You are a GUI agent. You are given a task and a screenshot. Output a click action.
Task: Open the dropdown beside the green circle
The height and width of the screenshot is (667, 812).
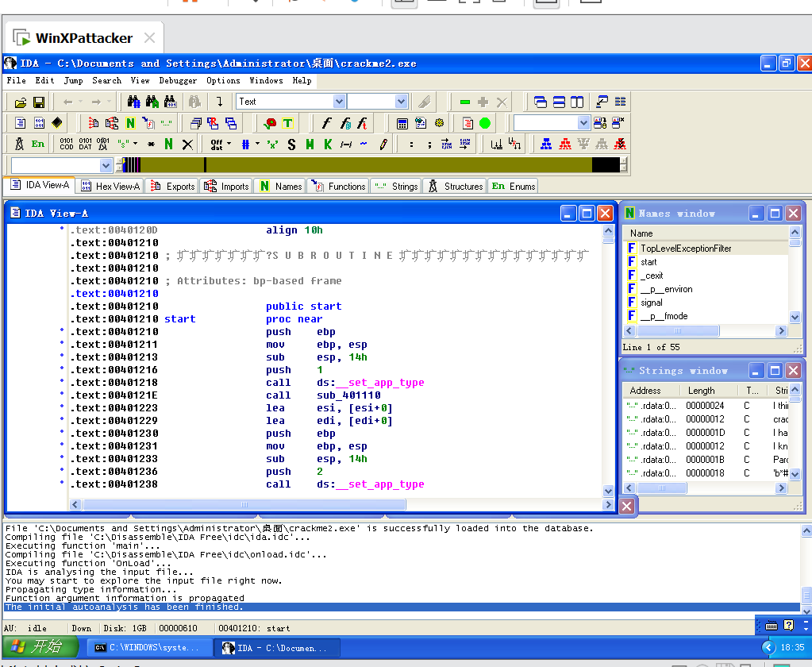583,123
